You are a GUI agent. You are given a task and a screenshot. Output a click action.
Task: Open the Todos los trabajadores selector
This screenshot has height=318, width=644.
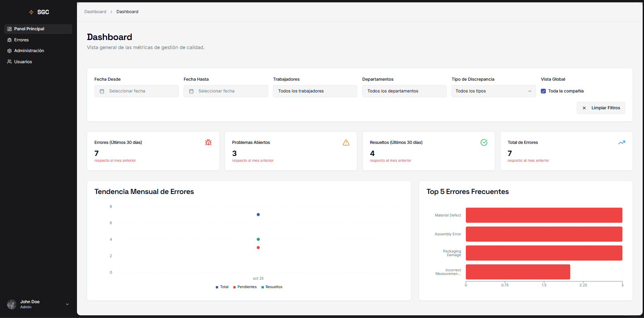315,91
